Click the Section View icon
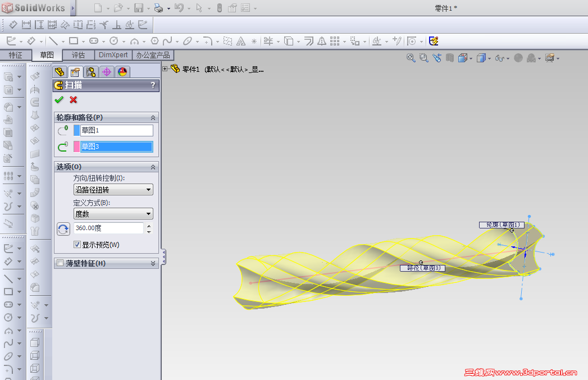 click(450, 58)
